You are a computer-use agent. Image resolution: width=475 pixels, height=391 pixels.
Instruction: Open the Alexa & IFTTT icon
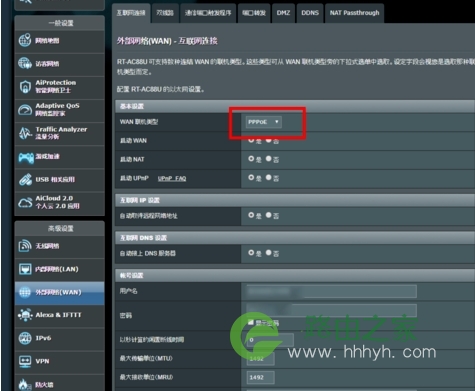[x=25, y=315]
